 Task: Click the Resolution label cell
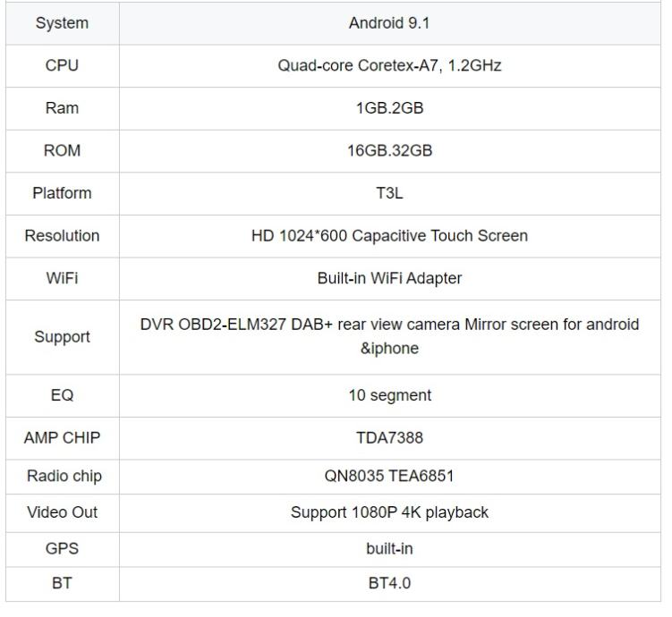tap(62, 236)
